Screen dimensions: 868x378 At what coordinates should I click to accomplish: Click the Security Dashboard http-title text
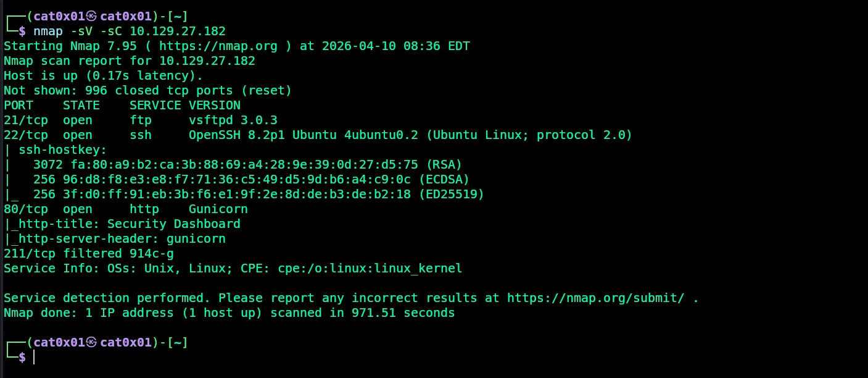(173, 224)
